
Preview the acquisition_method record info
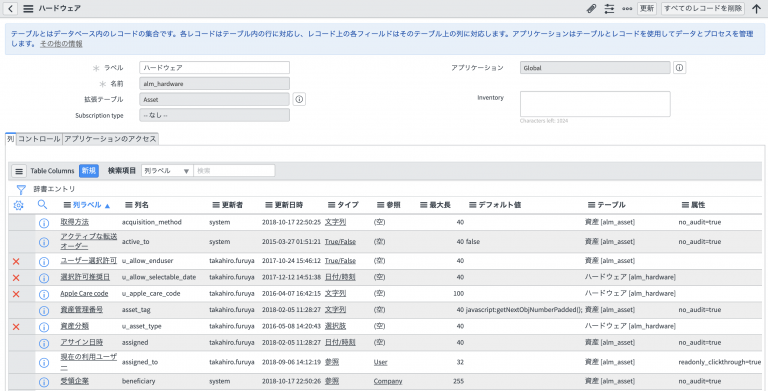[x=44, y=223]
